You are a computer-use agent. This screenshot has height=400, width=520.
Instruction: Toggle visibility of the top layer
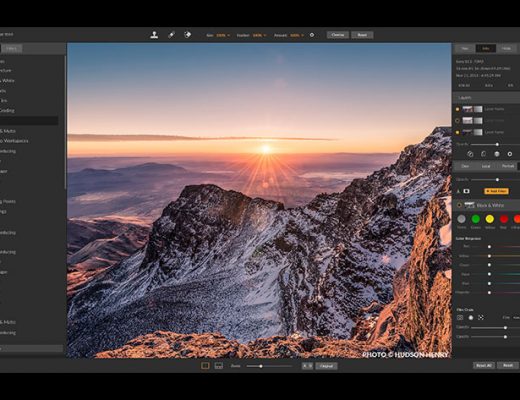(x=457, y=109)
